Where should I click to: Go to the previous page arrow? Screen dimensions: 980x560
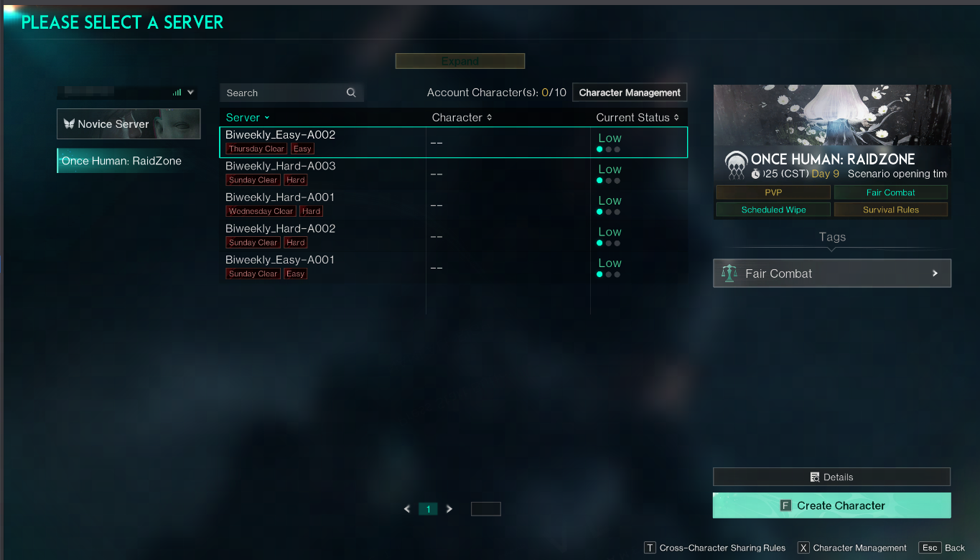point(407,509)
